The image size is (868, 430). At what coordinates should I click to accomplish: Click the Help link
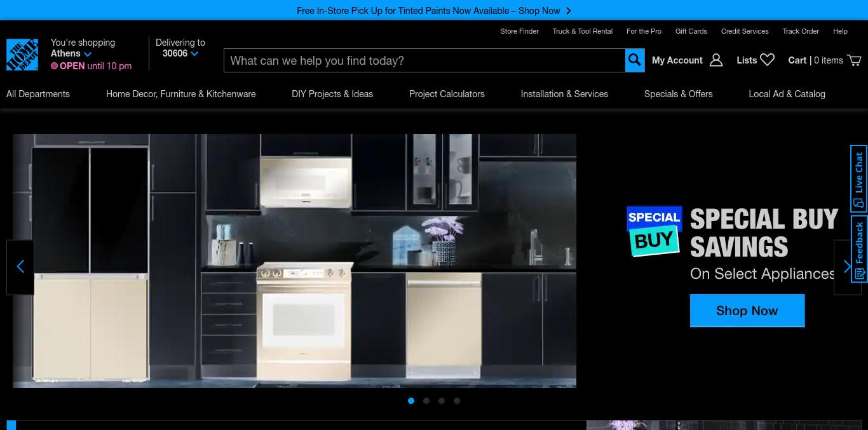[x=840, y=31]
